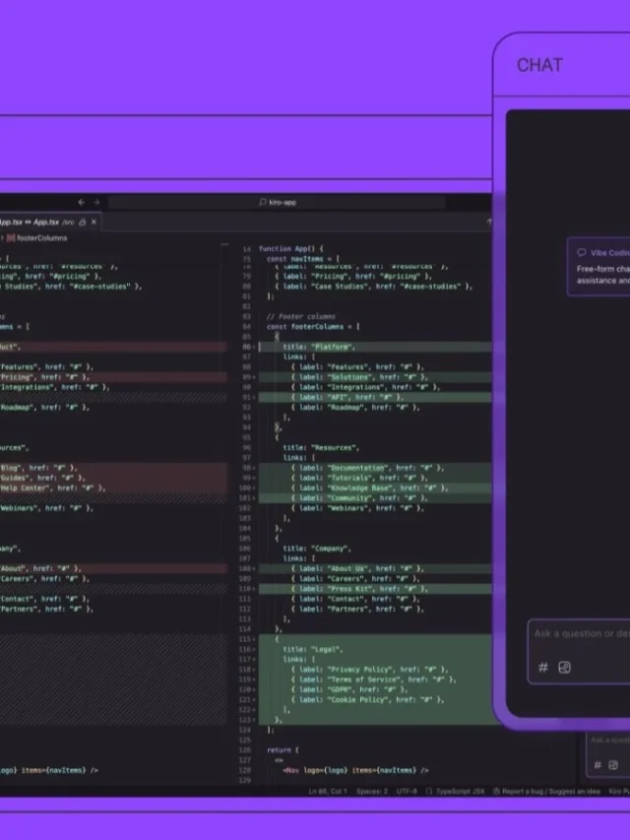Click the Vibe Coding card in chat

point(598,266)
